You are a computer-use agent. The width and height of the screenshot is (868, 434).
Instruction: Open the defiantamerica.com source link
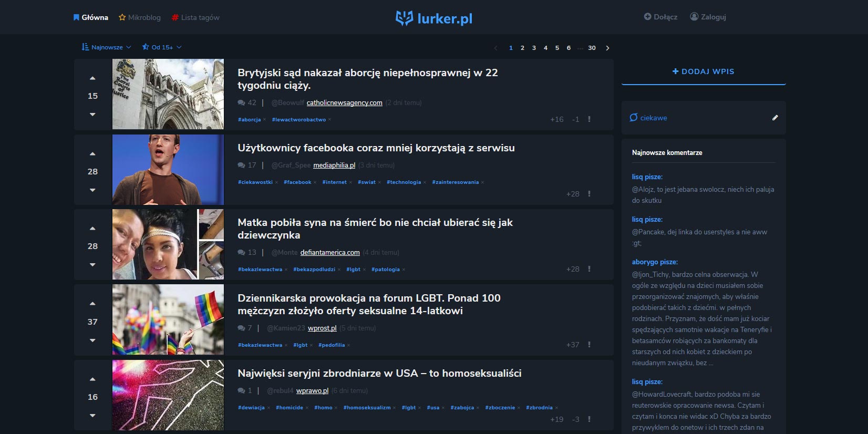click(330, 253)
